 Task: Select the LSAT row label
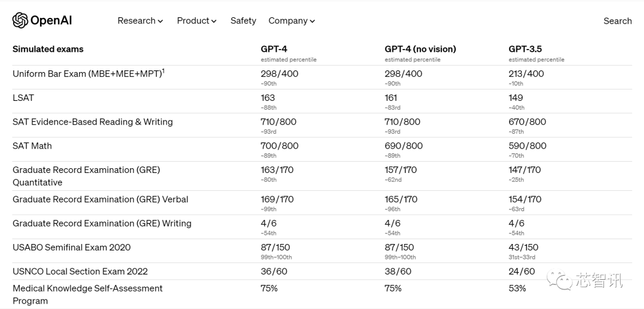click(23, 98)
